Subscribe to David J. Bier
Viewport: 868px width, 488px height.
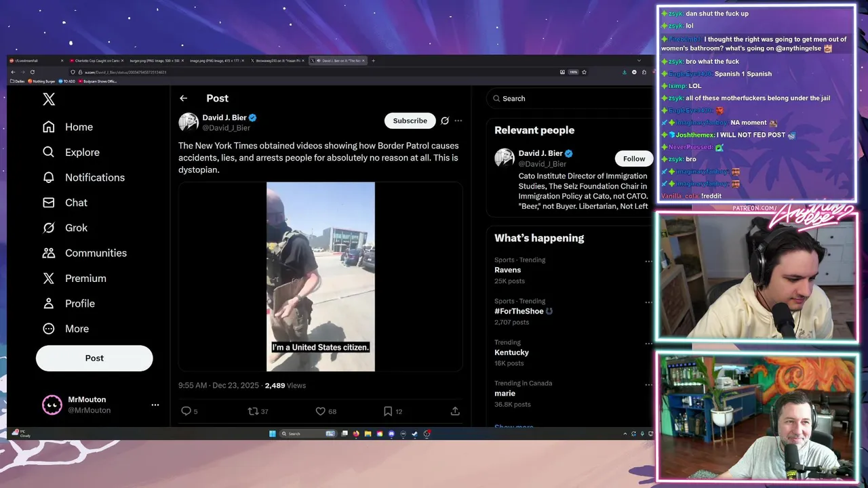[x=410, y=121]
